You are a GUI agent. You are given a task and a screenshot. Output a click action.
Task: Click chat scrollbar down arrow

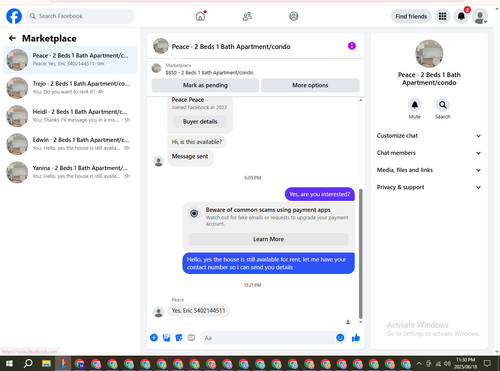pos(360,322)
